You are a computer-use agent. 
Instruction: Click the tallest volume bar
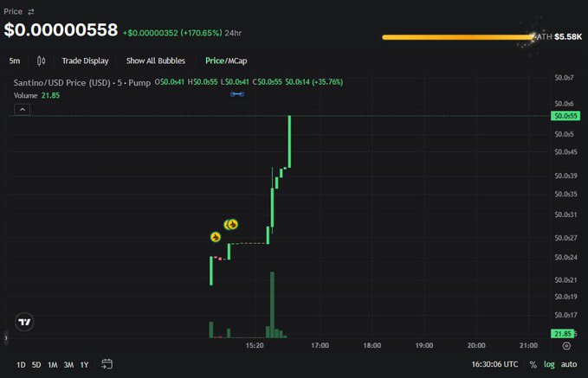pos(272,305)
